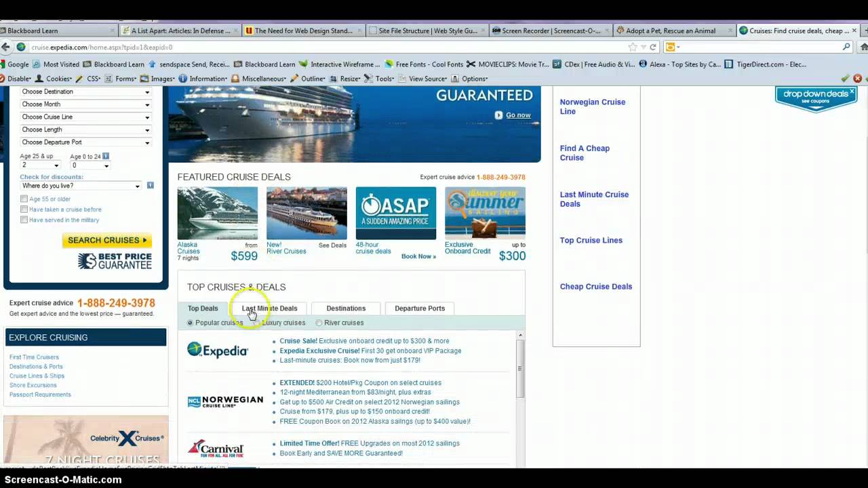Select the River cruises radio button

[x=319, y=323]
